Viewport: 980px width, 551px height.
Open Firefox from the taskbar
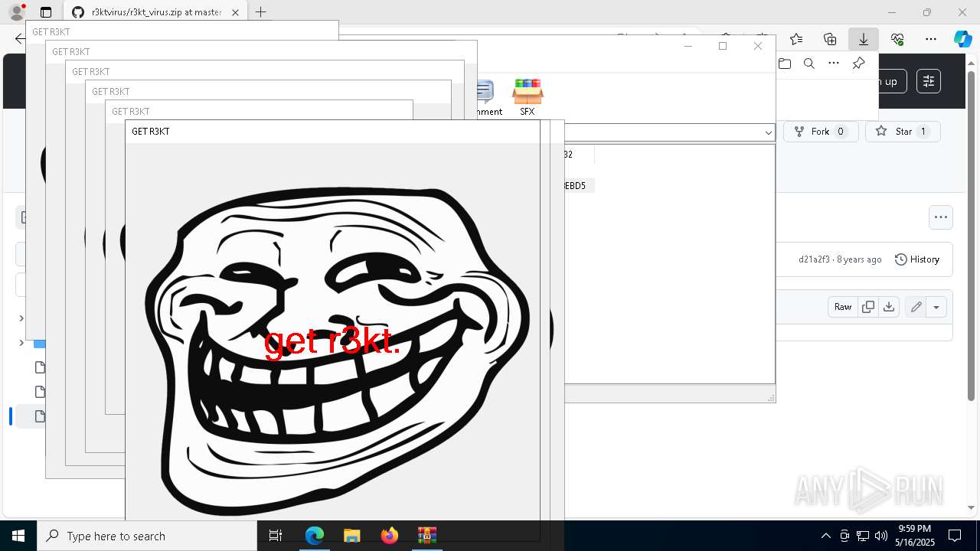[x=390, y=536]
